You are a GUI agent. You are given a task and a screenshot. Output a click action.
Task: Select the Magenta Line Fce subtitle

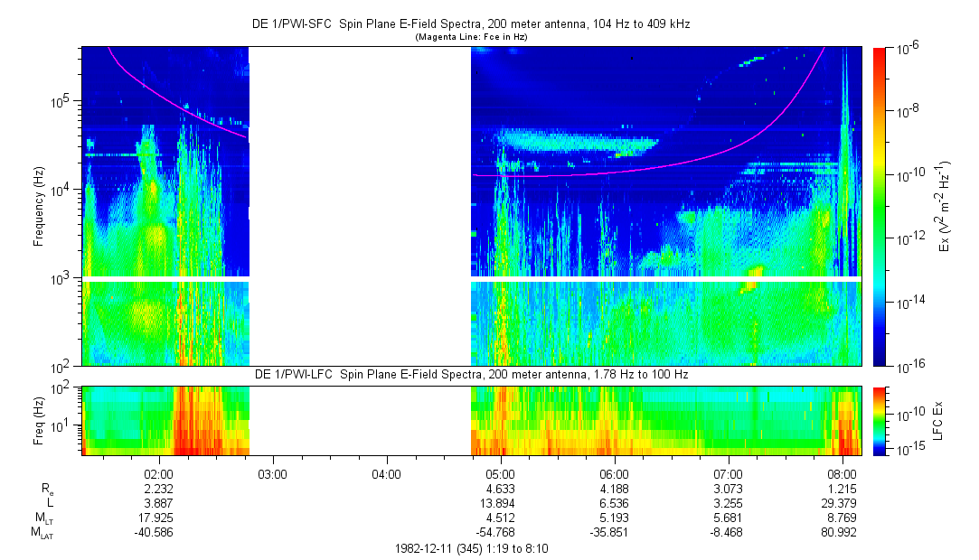click(470, 38)
